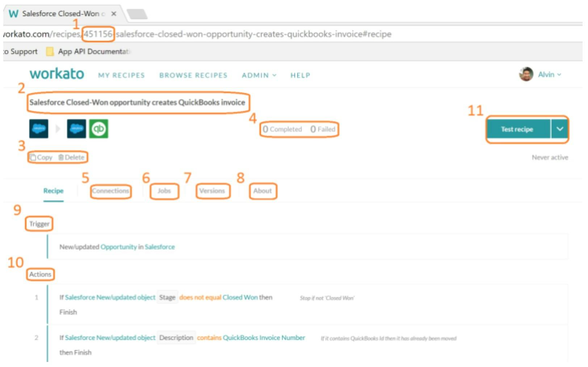This screenshot has width=588, height=367.
Task: Click the Workato W favicon on the browser tab
Action: [x=13, y=14]
